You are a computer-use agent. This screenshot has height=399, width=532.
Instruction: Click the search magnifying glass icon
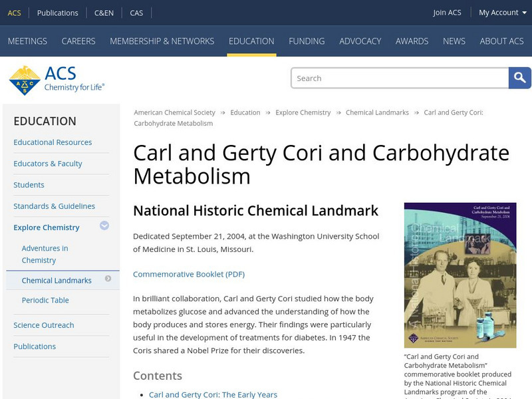[519, 78]
